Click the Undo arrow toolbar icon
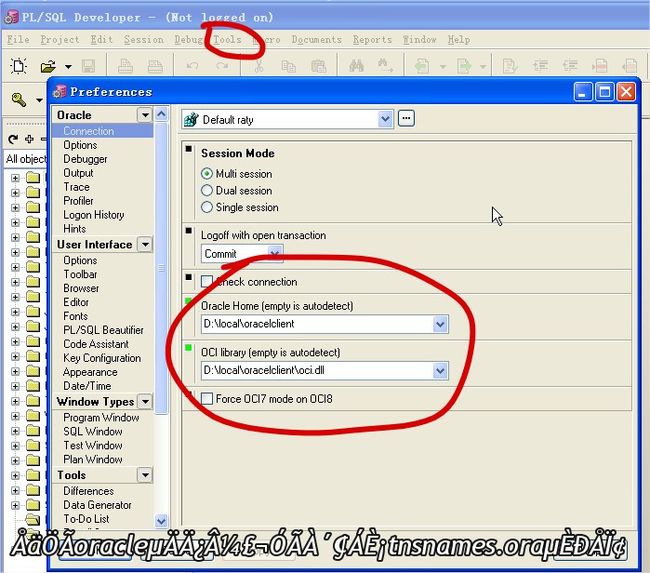The image size is (650, 573). click(x=192, y=66)
